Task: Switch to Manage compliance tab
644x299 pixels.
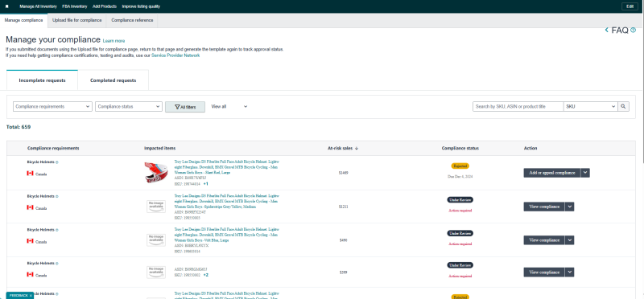Action: point(24,21)
